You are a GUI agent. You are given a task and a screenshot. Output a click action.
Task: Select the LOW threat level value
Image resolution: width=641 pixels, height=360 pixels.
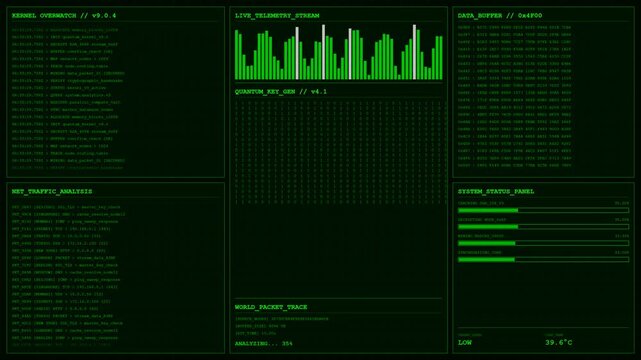464,342
